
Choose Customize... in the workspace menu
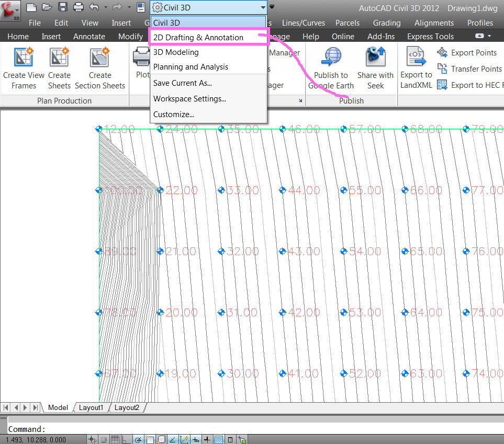(208, 115)
